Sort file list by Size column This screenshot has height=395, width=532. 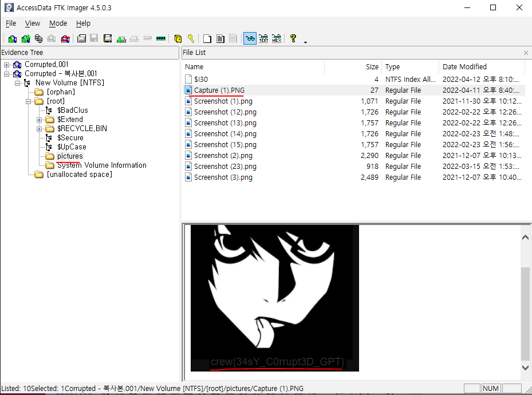[353, 67]
